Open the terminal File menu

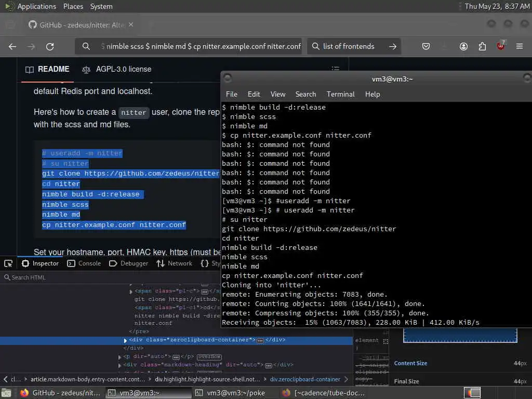(232, 95)
